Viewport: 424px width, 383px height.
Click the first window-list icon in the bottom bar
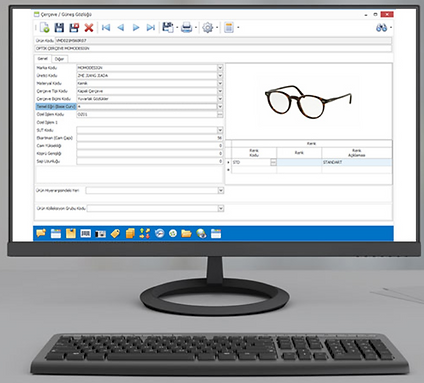pos(56,233)
